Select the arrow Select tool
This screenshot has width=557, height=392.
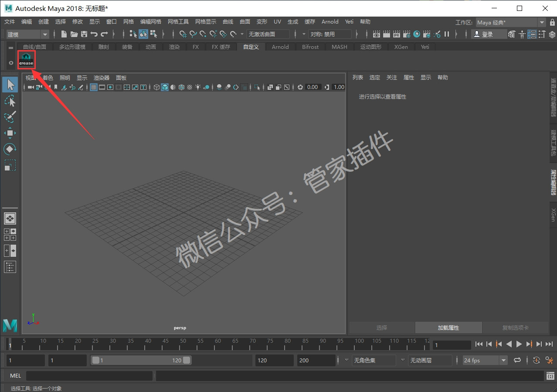click(10, 85)
